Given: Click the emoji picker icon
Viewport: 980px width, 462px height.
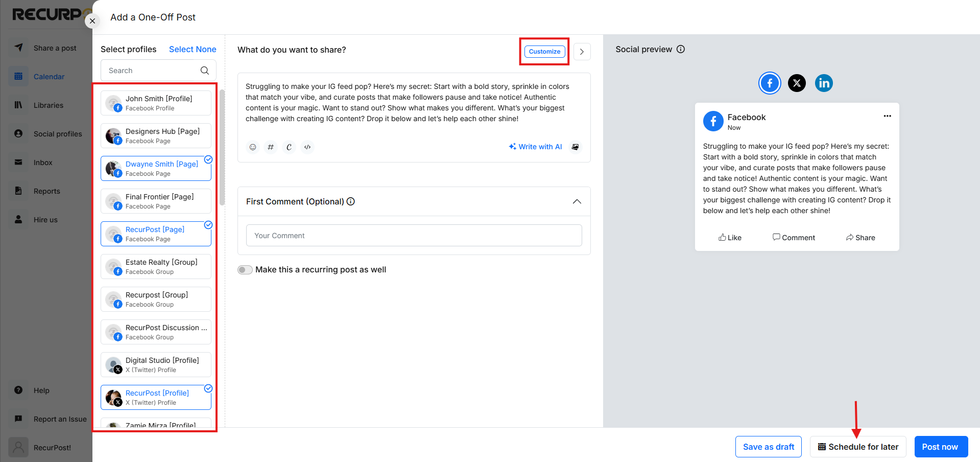Looking at the screenshot, I should tap(253, 147).
